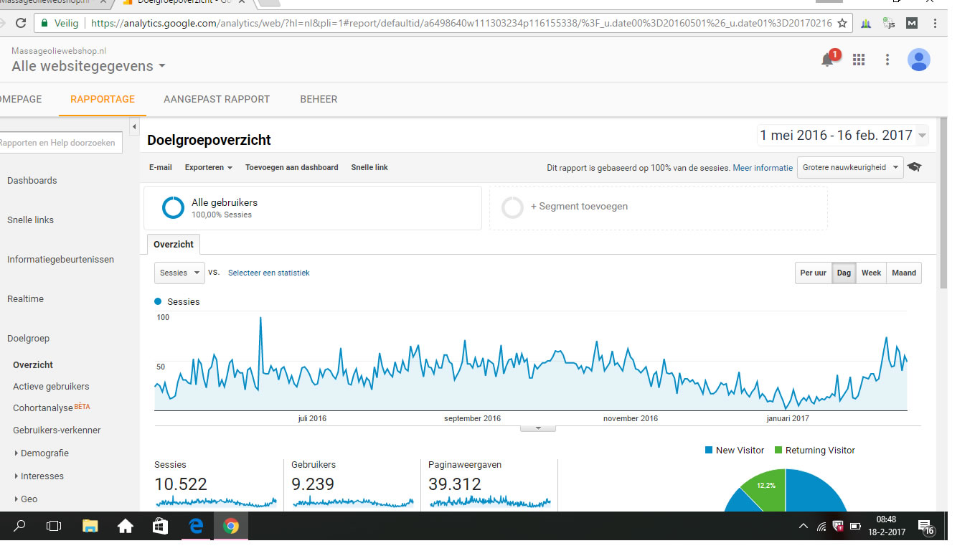
Task: Click the green Returning Visitor legend swatch
Action: tap(778, 451)
